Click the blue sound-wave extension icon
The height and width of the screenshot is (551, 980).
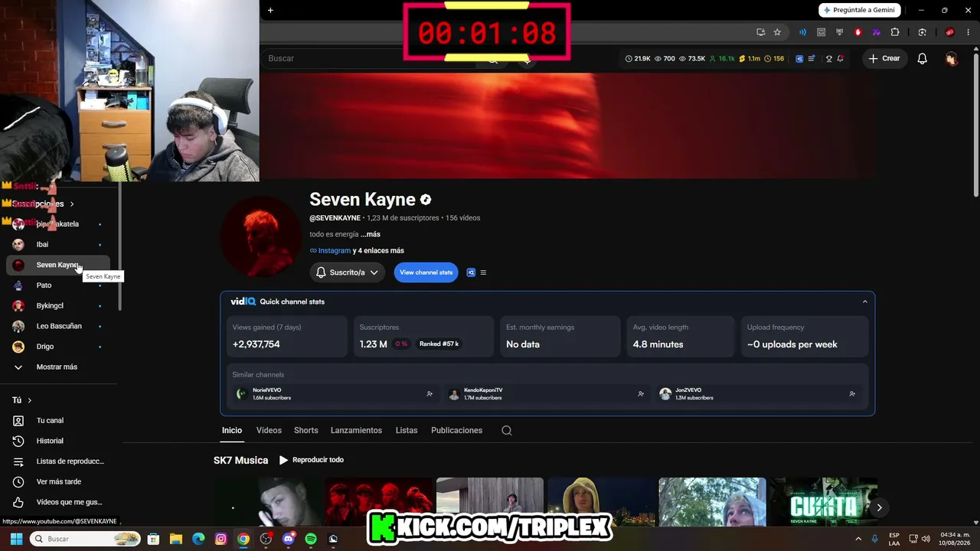click(x=802, y=32)
